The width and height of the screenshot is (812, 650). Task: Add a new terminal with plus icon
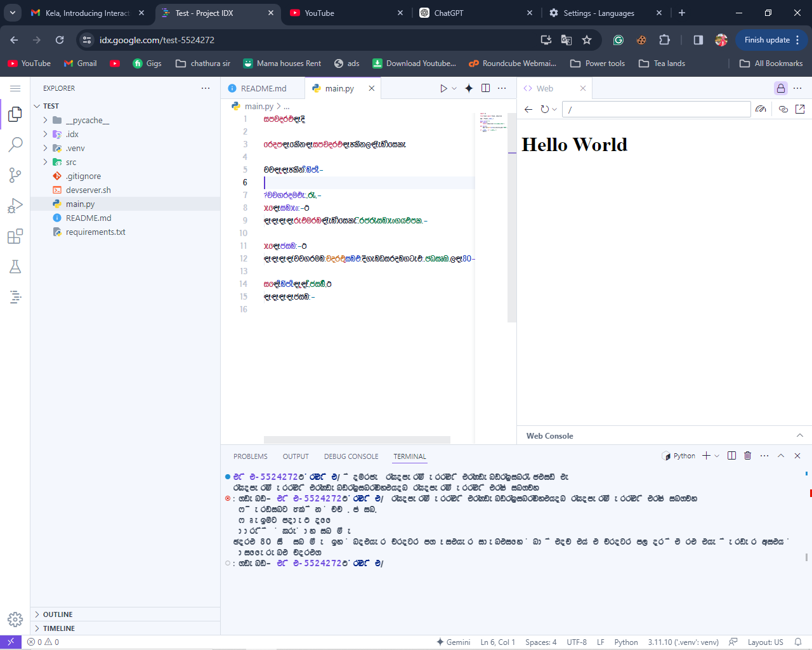tap(706, 456)
